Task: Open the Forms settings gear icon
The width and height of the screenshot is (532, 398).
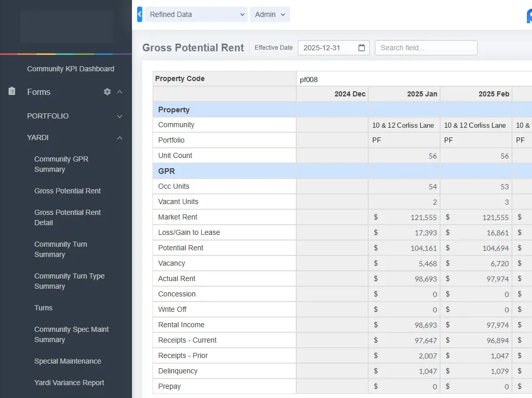Action: 107,92
